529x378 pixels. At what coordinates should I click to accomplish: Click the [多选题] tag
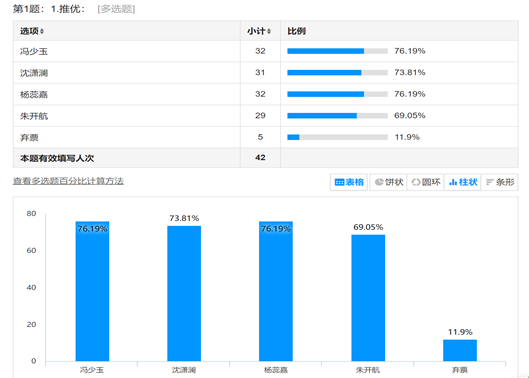(x=116, y=9)
